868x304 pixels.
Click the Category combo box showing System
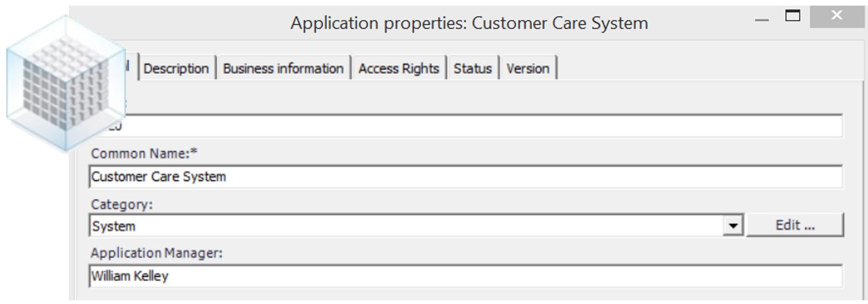tap(407, 226)
